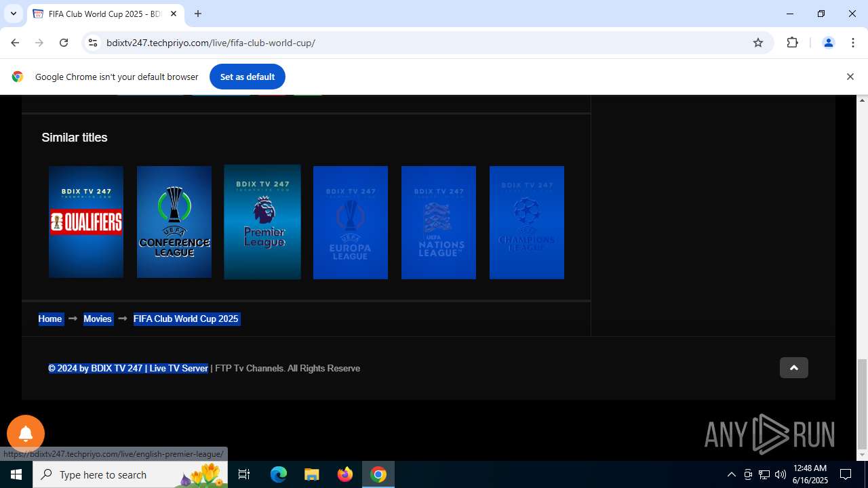Screen dimensions: 868x488
Task: Open the UEFA Nations League poster
Action: point(439,222)
